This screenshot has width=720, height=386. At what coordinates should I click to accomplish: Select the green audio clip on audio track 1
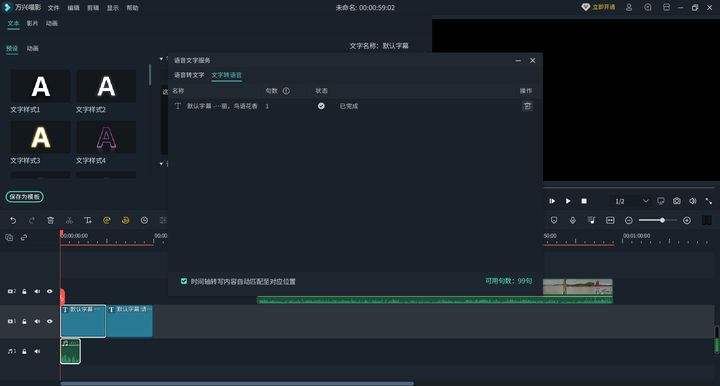point(70,351)
